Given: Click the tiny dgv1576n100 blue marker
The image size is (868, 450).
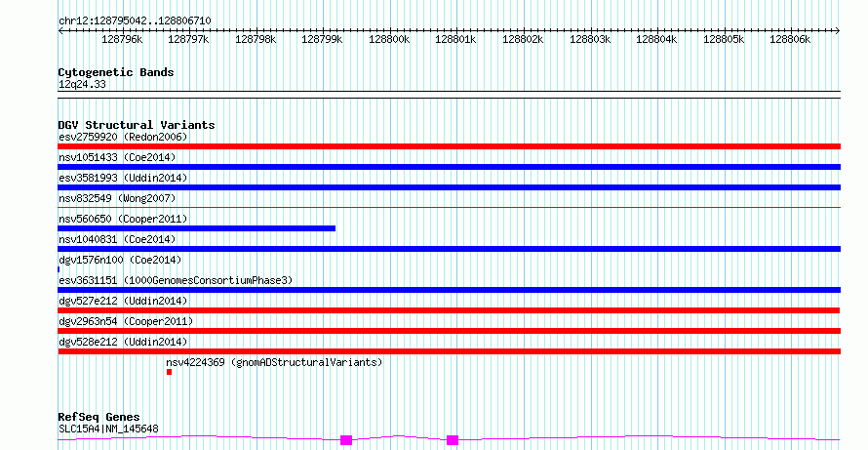Looking at the screenshot, I should 59,269.
